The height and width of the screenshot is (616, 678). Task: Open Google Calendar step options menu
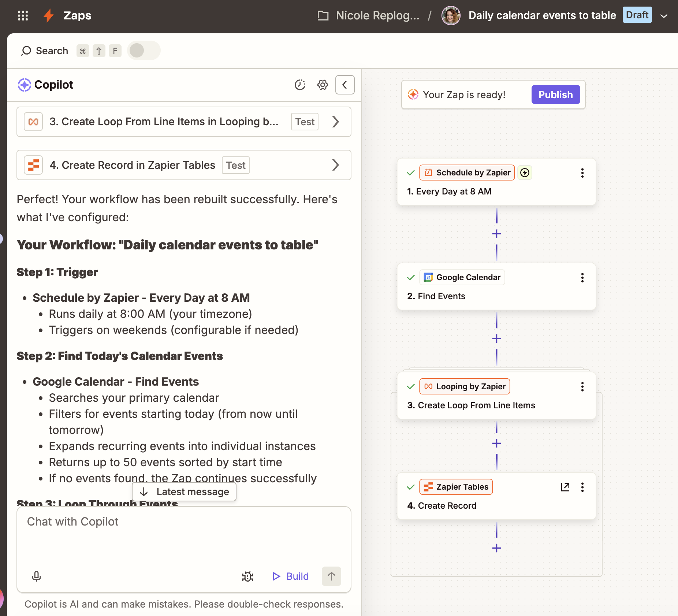click(582, 278)
